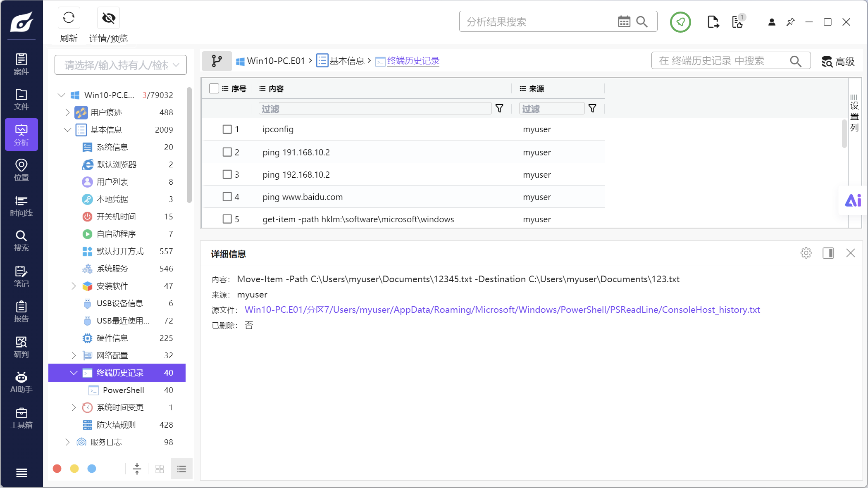The height and width of the screenshot is (488, 868).
Task: Click the pin window icon
Action: coord(790,22)
